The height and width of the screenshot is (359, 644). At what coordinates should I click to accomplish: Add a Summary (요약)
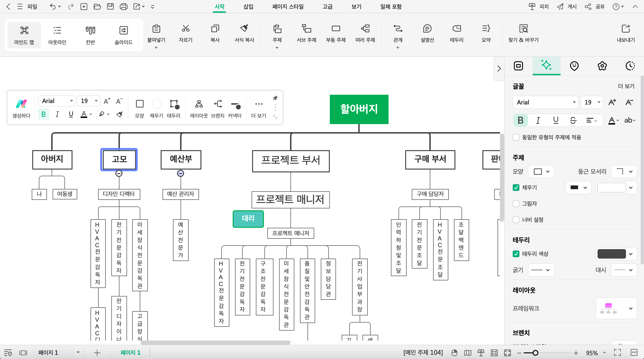[x=486, y=33]
